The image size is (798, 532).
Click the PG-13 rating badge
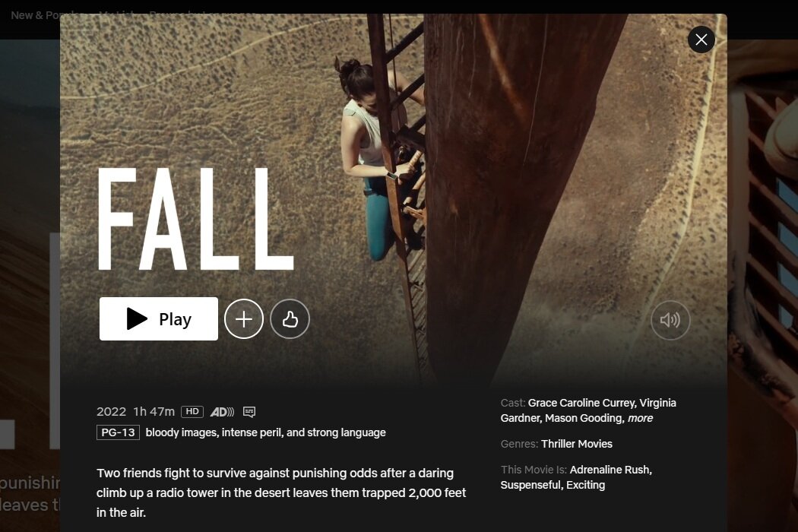pos(118,432)
